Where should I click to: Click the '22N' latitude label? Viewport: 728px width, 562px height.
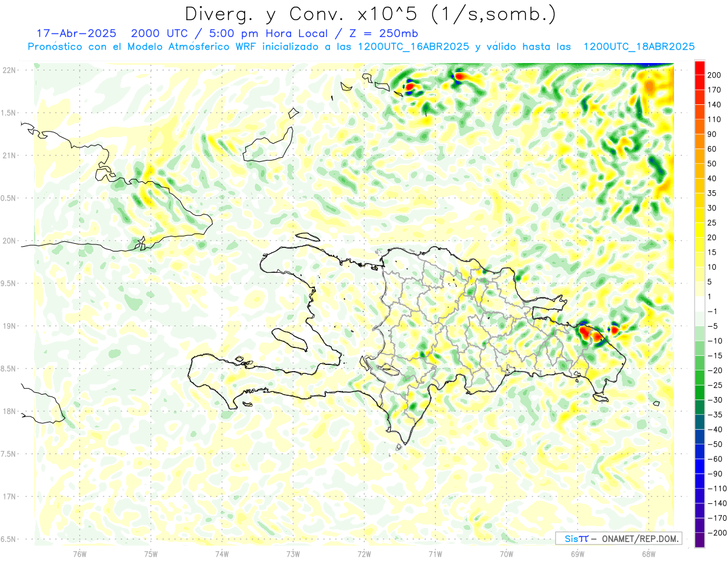9,70
